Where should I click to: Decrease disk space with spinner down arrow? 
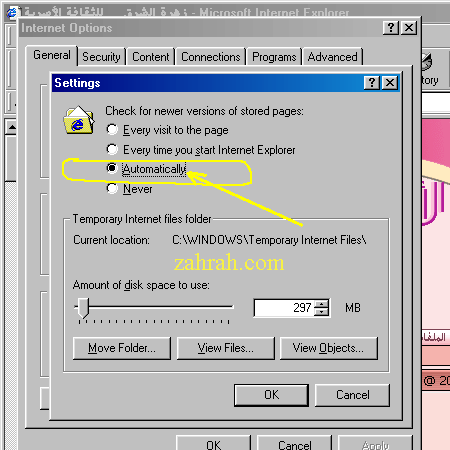(x=322, y=312)
